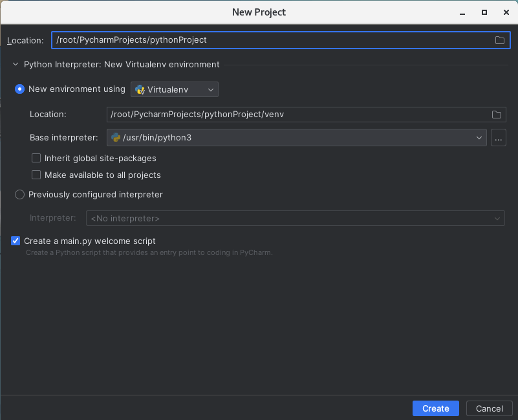Click the ellipsis browse button for base interpreter
Screen dimensions: 518x420
pos(498,137)
